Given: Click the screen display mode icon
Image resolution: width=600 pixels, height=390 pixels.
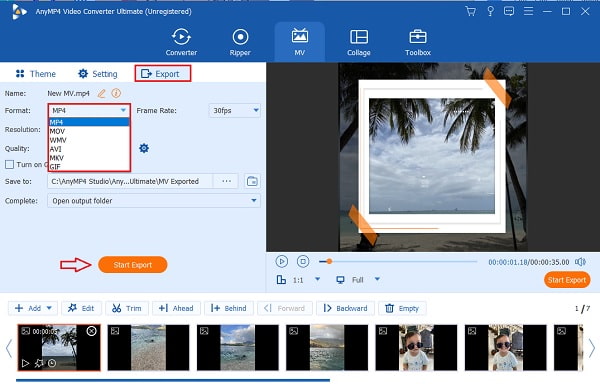Looking at the screenshot, I should tap(340, 280).
